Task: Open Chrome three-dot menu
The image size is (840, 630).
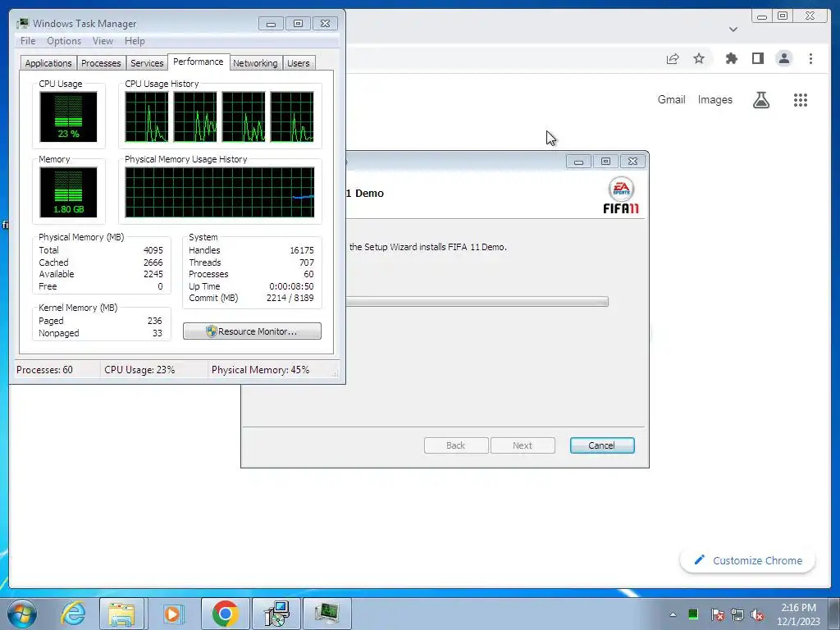Action: pos(810,58)
